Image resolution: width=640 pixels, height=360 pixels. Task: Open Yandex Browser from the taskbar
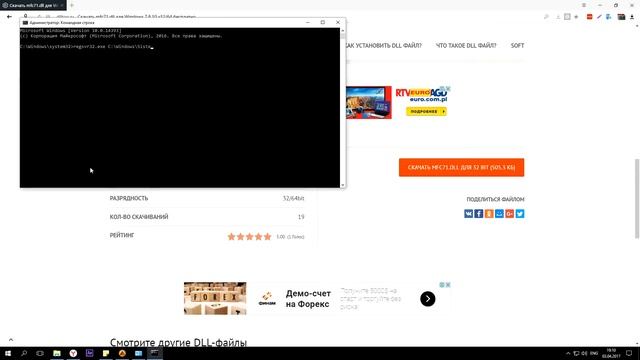[73, 353]
